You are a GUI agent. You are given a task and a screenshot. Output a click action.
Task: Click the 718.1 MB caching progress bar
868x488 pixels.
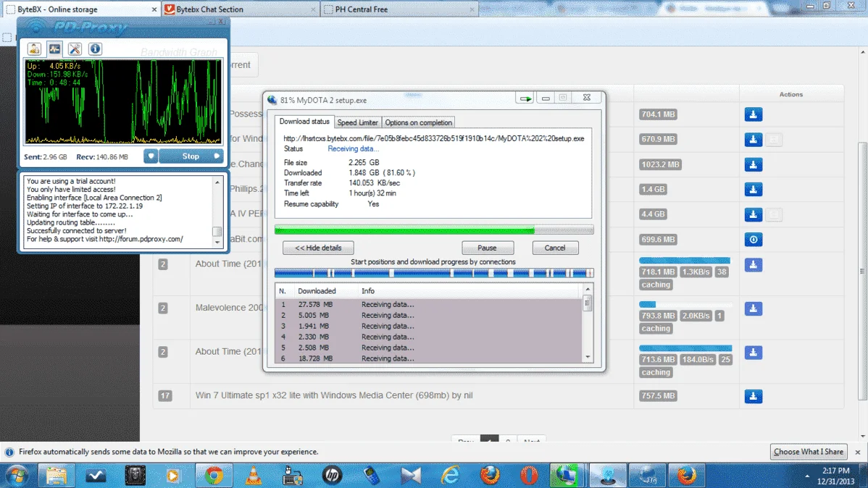(685, 261)
